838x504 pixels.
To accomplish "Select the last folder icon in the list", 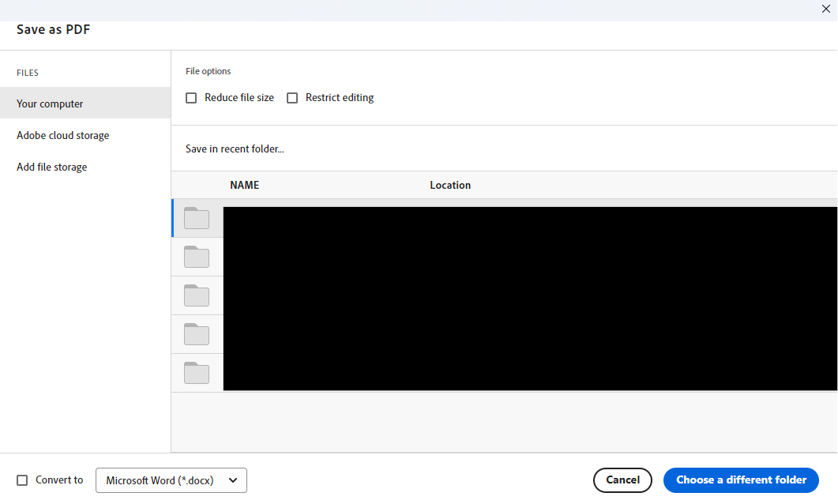I will (x=197, y=372).
